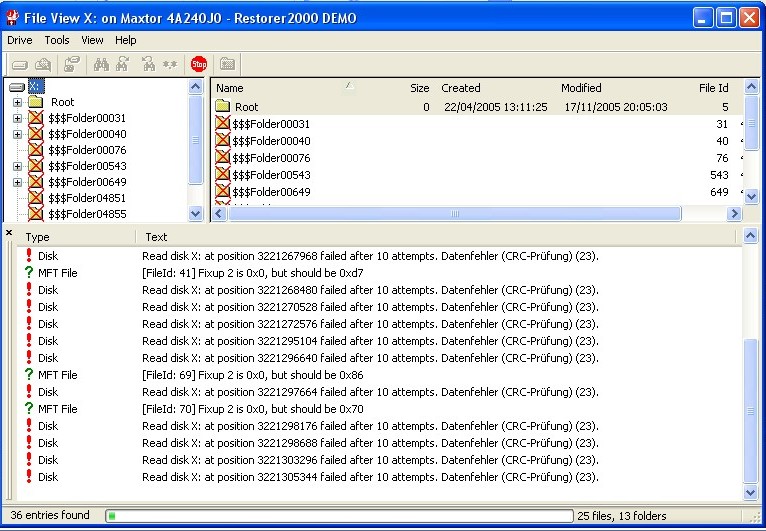766x531 pixels.
Task: Open the Help menu
Action: (x=126, y=40)
